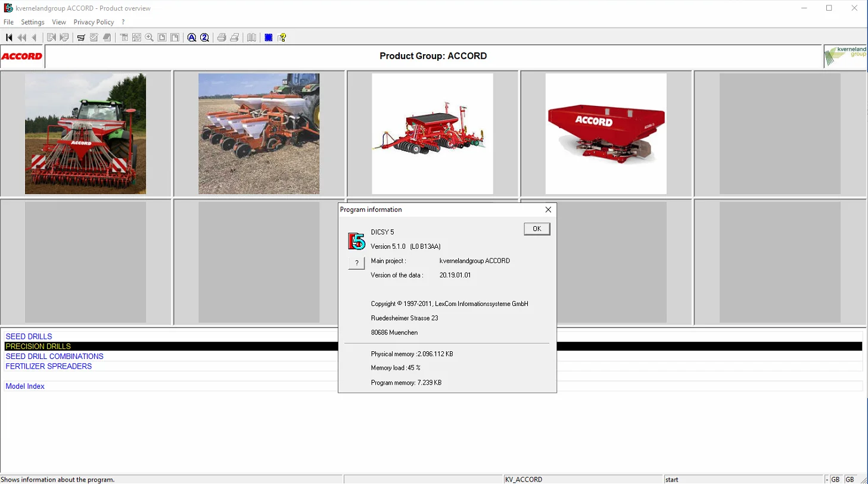The width and height of the screenshot is (868, 484).
Task: Click the page corner view icon
Action: (x=175, y=38)
